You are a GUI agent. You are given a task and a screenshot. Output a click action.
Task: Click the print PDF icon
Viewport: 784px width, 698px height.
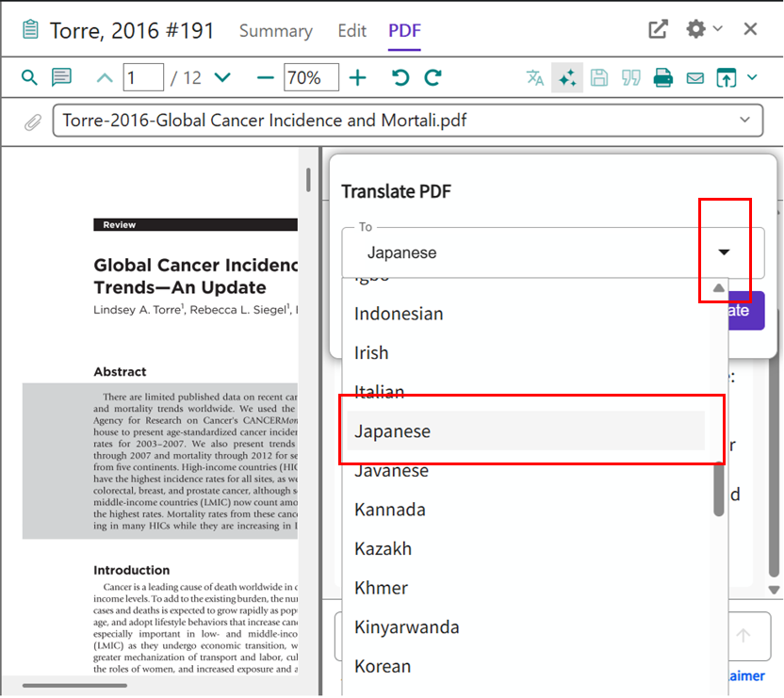click(663, 78)
